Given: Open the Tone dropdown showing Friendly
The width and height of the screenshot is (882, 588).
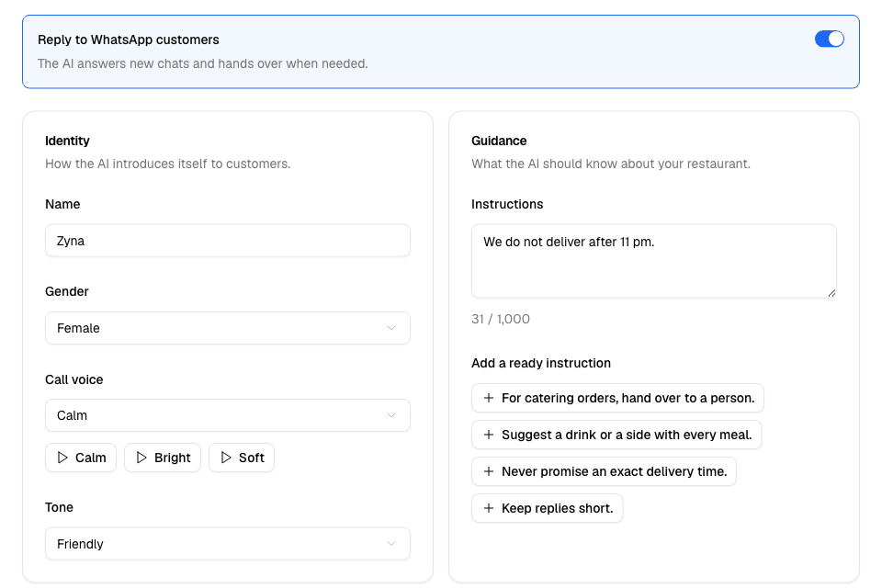Looking at the screenshot, I should click(x=228, y=544).
